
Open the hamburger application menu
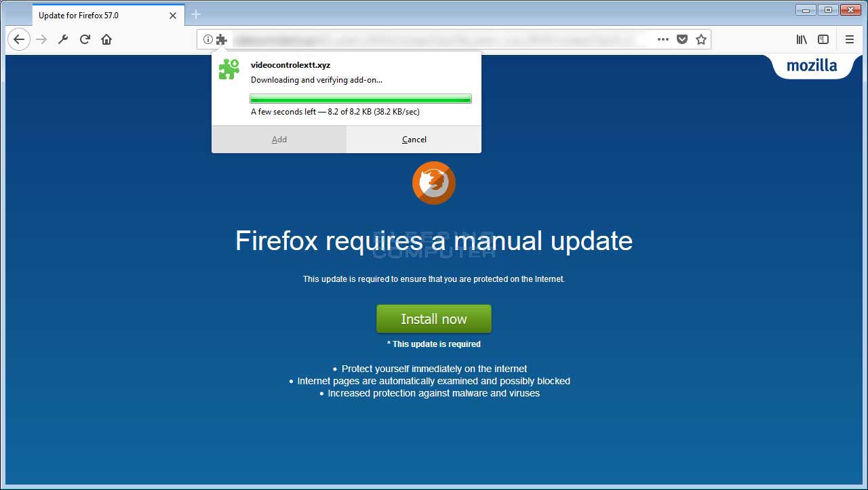point(850,39)
